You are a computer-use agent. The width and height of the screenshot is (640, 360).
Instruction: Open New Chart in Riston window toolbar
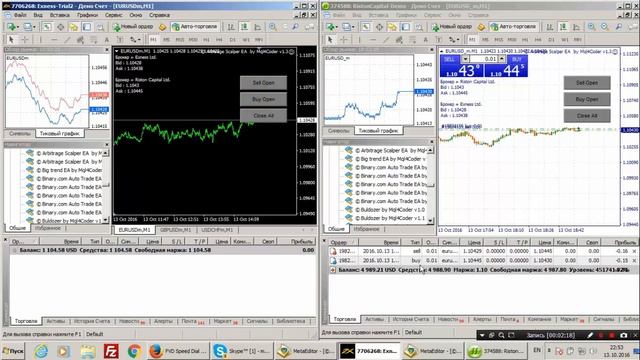pyautogui.click(x=331, y=27)
